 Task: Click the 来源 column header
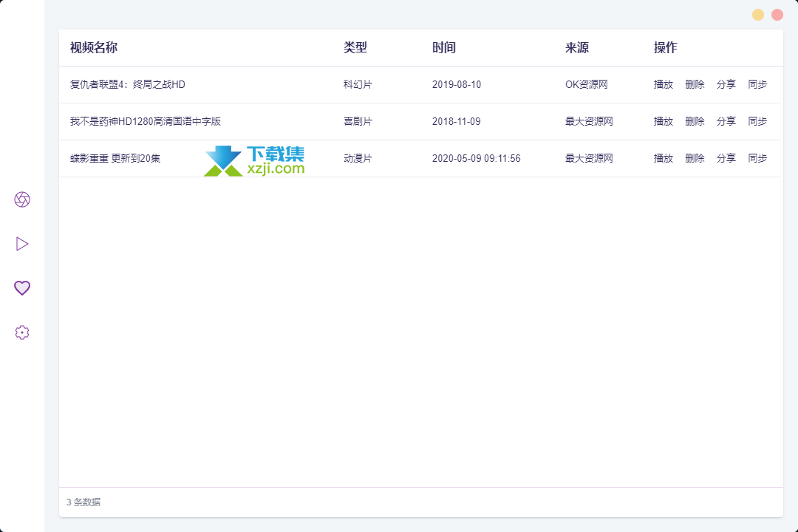(577, 47)
